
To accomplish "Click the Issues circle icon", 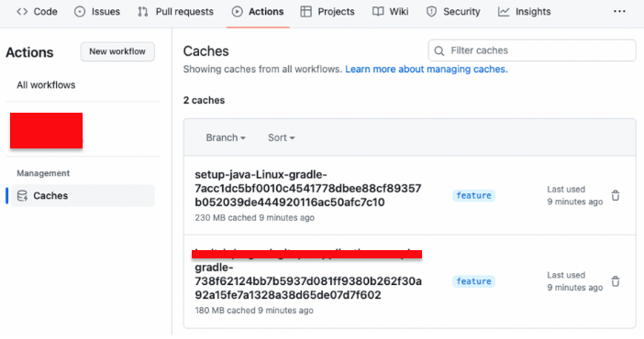I will pyautogui.click(x=80, y=12).
